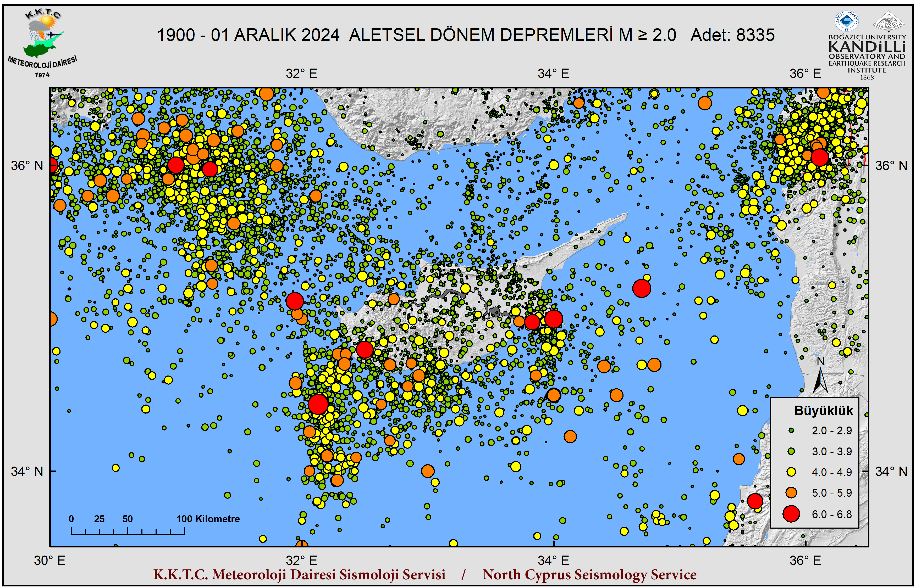Screen dimensions: 916x588
Task: Click the small 2.0 - 2.9 legend dot
Action: point(791,430)
